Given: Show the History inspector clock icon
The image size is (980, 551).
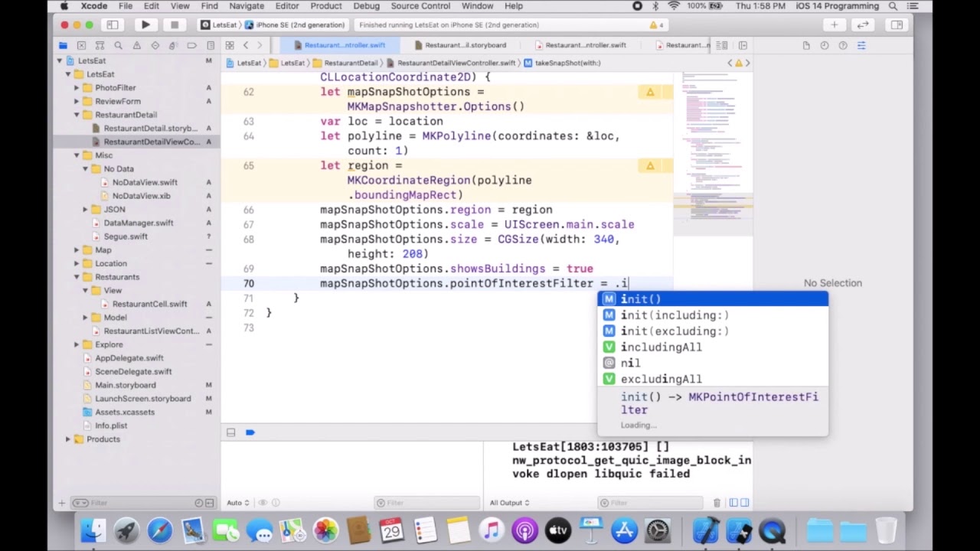Looking at the screenshot, I should point(825,45).
